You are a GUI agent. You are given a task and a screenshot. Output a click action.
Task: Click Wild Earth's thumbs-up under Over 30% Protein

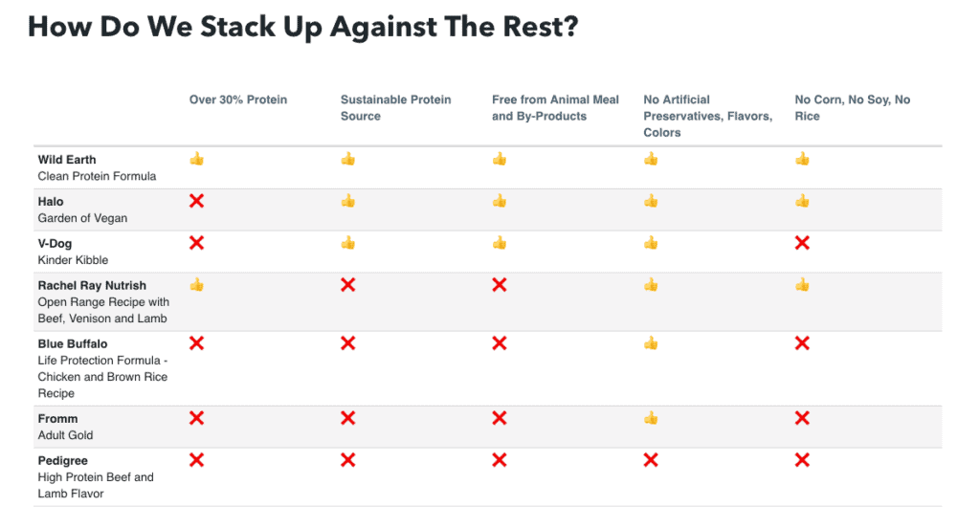coord(196,159)
